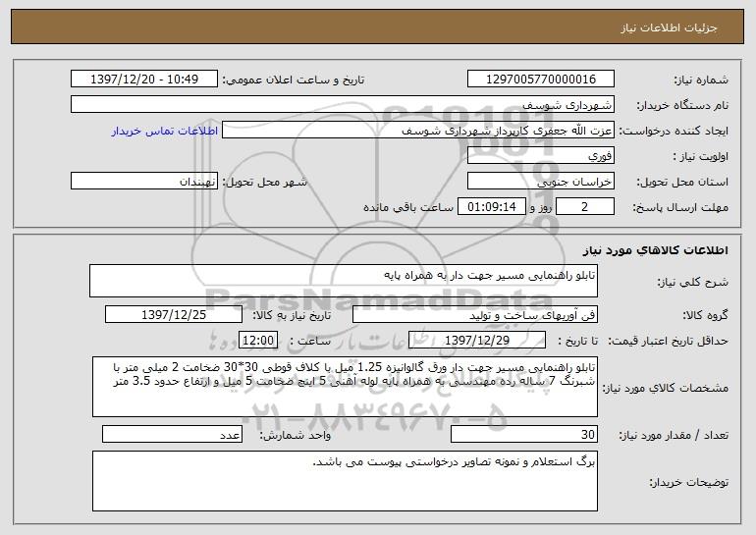Select the need priority field فوری
This screenshot has width=756, height=535.
tap(540, 156)
